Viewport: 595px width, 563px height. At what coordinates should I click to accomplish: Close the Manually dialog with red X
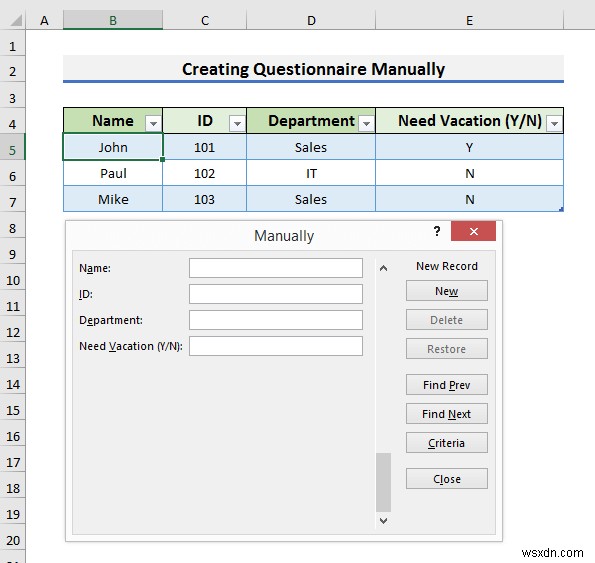tap(473, 231)
